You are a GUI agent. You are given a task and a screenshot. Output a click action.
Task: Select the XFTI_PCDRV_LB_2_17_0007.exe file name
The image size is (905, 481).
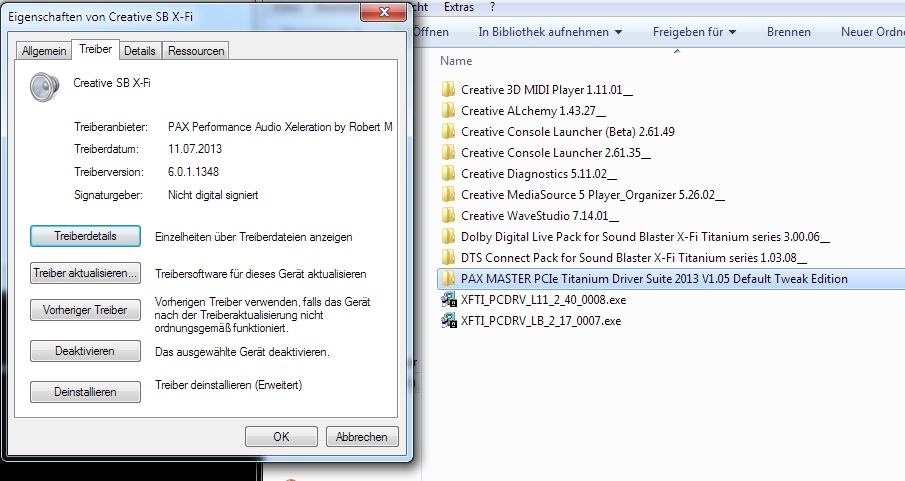click(x=541, y=320)
